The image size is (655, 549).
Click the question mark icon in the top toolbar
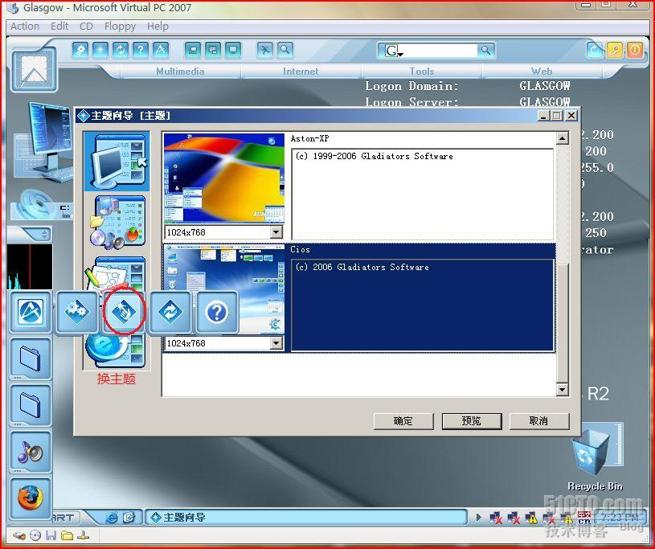click(x=140, y=50)
